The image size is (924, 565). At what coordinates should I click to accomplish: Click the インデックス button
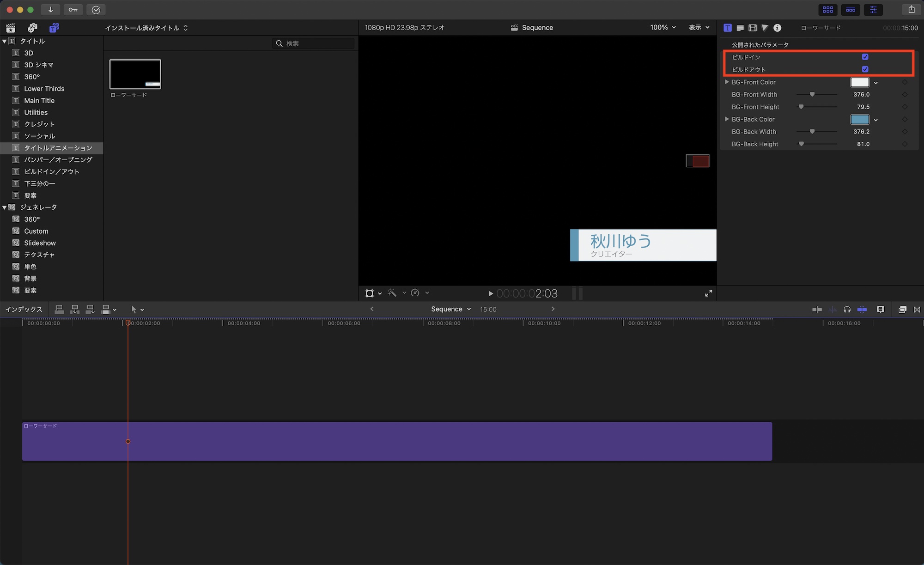click(24, 310)
